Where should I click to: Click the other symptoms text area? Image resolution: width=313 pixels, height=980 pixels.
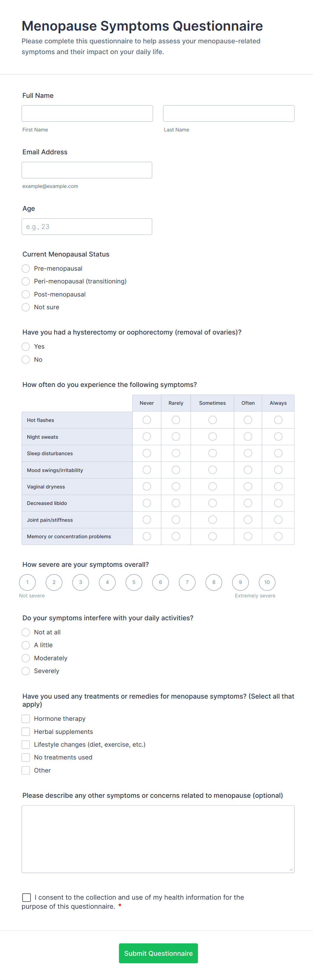(x=158, y=839)
